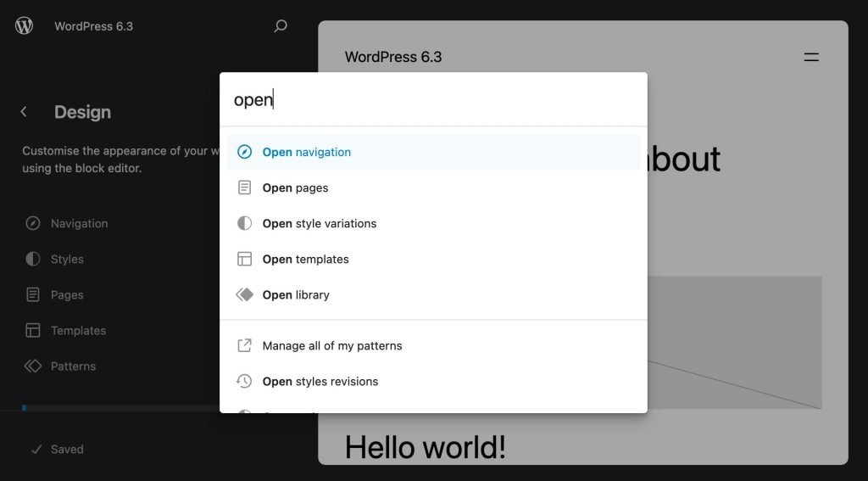Click the WordPress 6.3 site title in sidebar
Screen dimensions: 868x481
tap(93, 26)
